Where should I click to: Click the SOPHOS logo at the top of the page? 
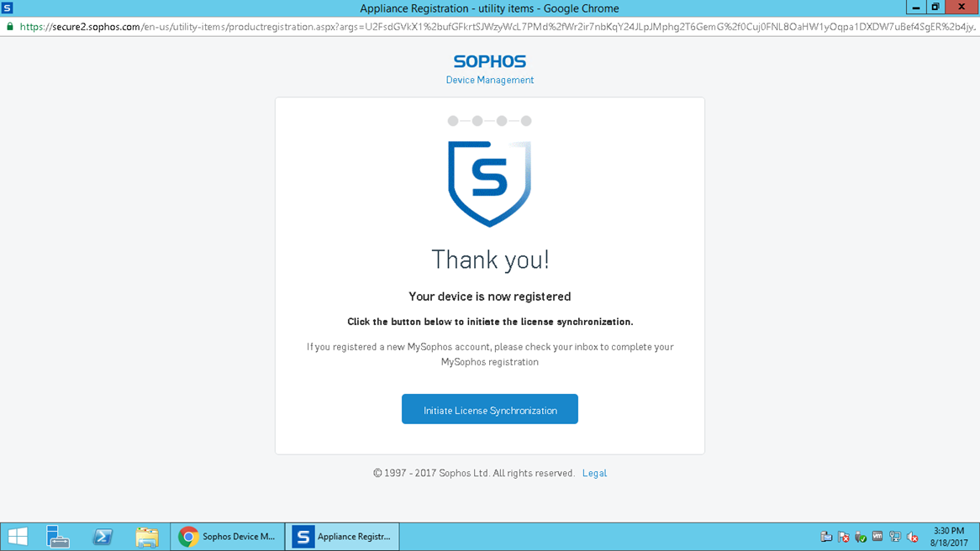(489, 61)
